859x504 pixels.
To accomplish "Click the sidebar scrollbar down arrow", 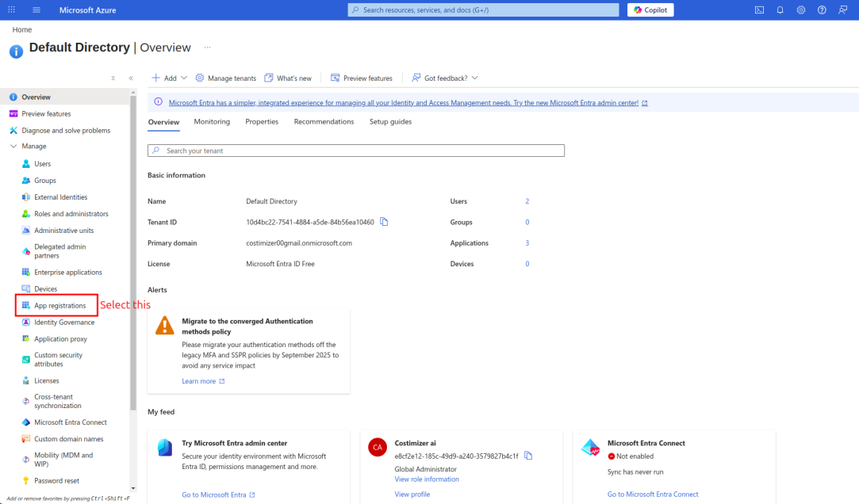I will (x=133, y=488).
